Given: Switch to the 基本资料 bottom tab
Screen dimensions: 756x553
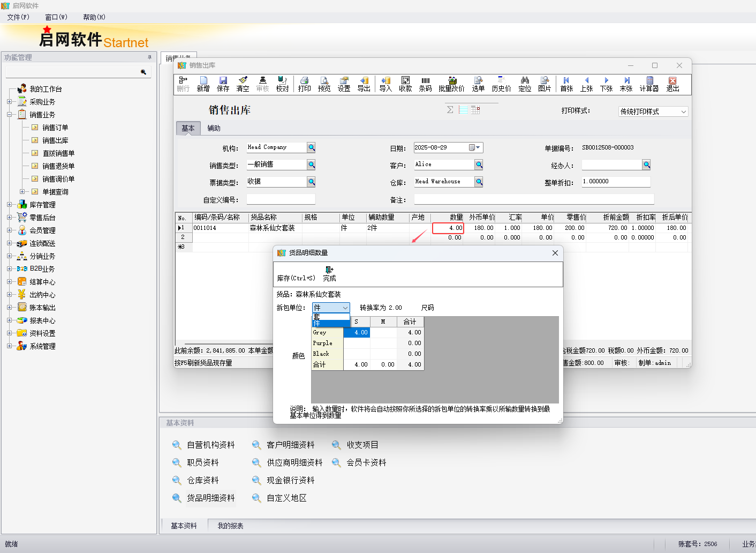Looking at the screenshot, I should coord(184,526).
